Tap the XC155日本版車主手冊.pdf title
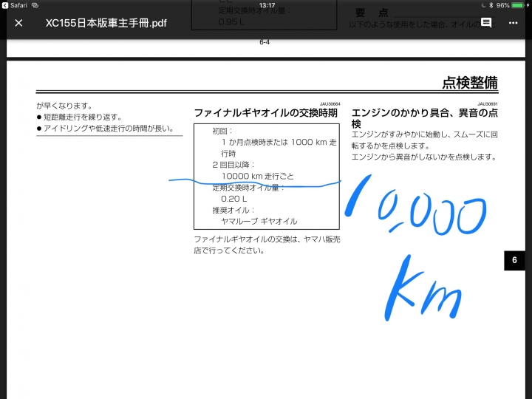Screen dimensions: 532x399 (106, 23)
